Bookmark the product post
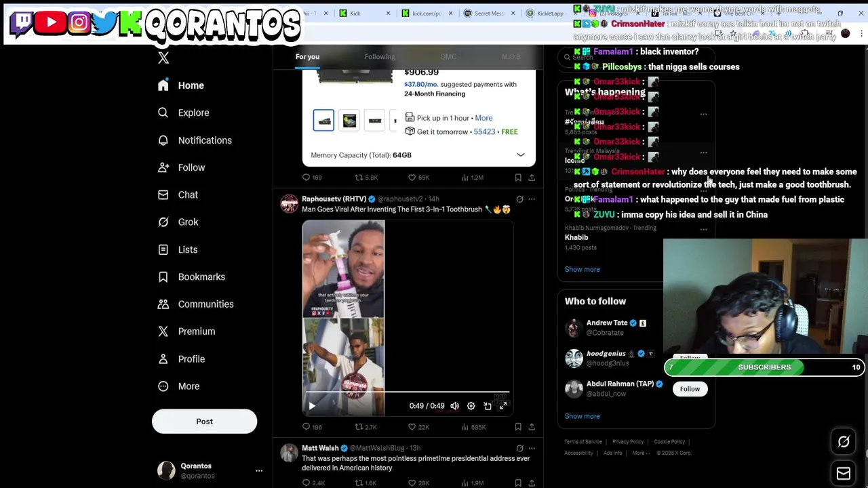868x488 pixels. (x=518, y=178)
